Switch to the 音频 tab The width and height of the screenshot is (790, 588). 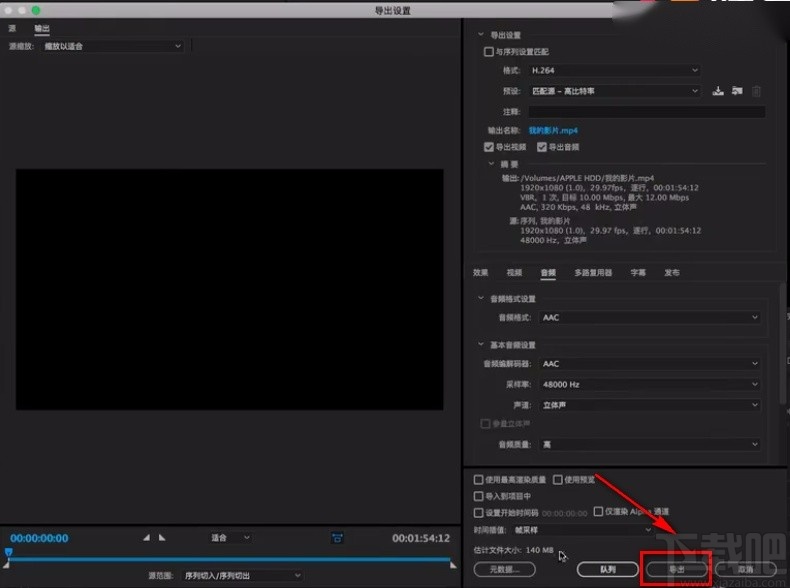548,272
